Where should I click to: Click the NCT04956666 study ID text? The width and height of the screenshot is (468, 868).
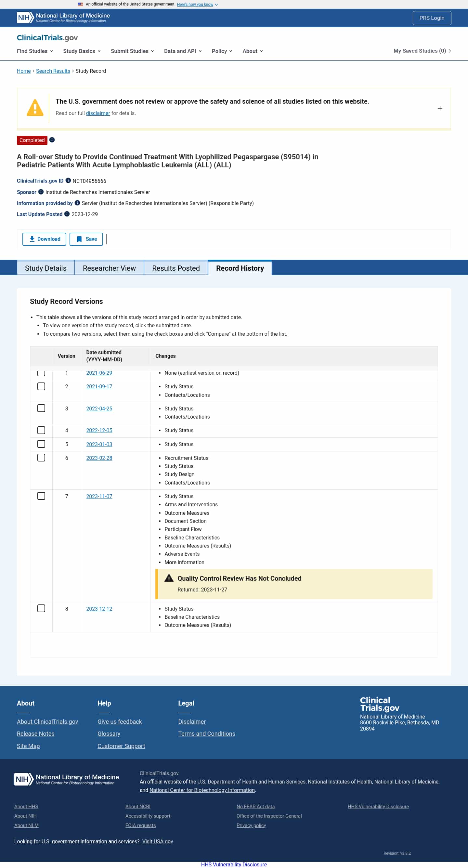89,181
